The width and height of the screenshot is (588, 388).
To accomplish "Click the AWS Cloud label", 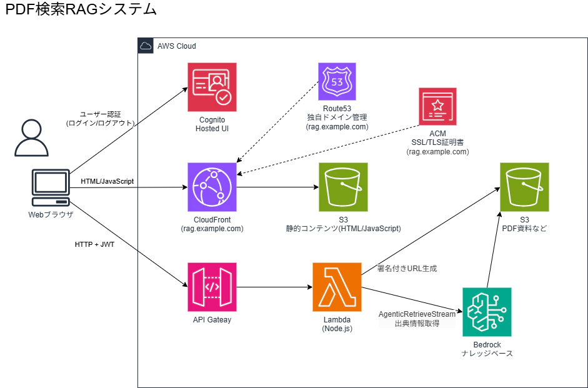I will 177,46.
